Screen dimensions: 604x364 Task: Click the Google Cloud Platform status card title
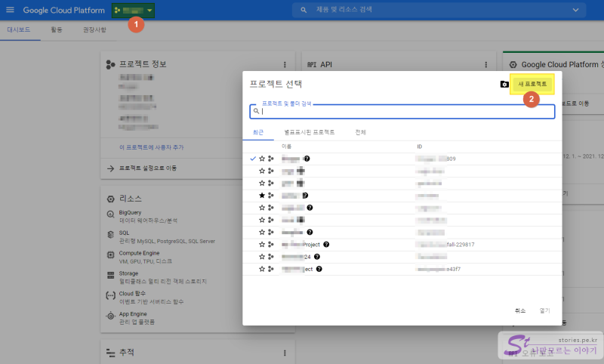(x=562, y=65)
